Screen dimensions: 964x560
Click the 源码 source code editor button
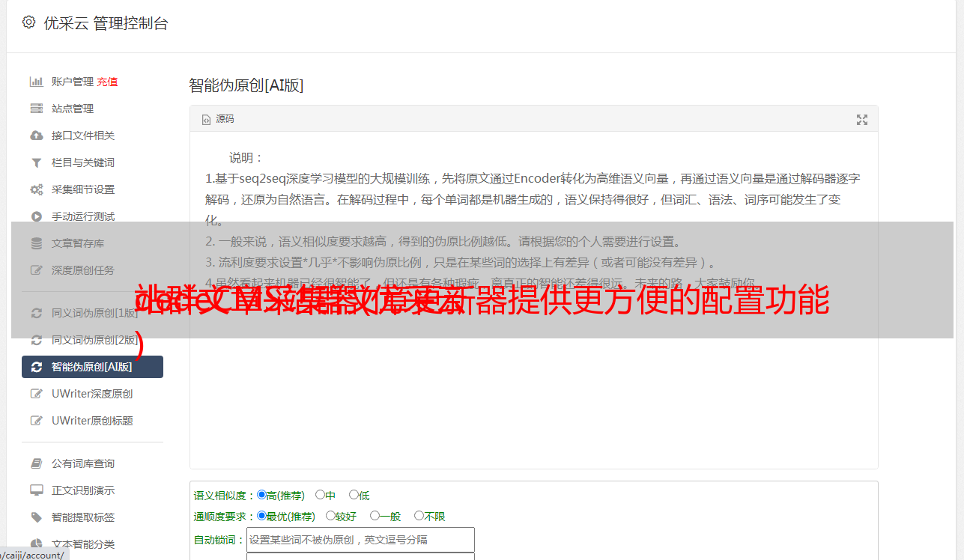pyautogui.click(x=218, y=119)
